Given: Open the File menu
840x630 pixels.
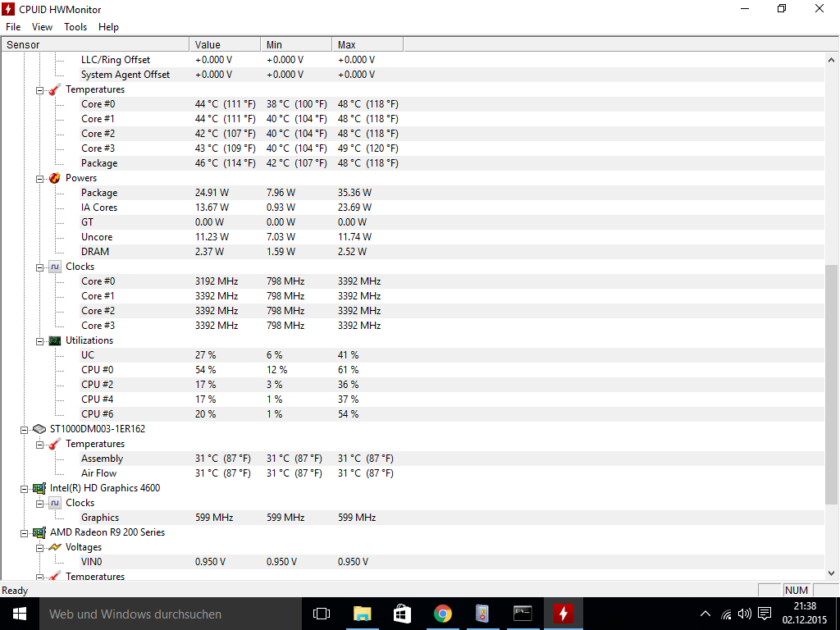Looking at the screenshot, I should (x=13, y=27).
